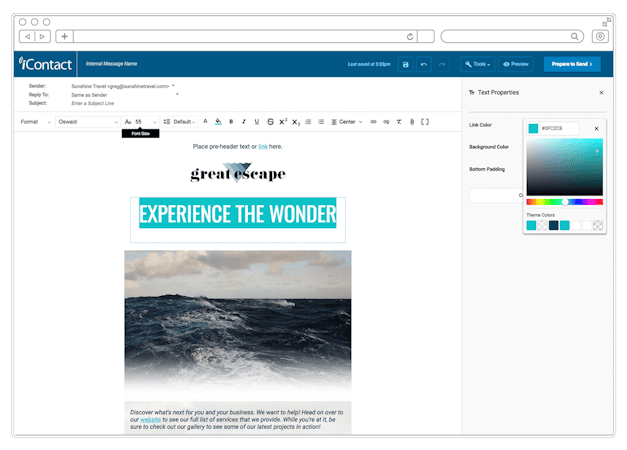Click the text highlight fill color icon

coord(218,122)
